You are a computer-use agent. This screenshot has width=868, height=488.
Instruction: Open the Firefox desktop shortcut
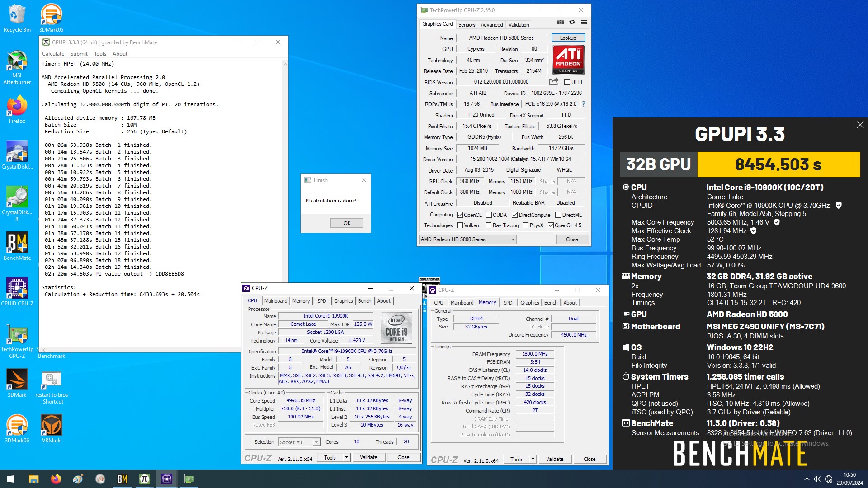point(17,109)
